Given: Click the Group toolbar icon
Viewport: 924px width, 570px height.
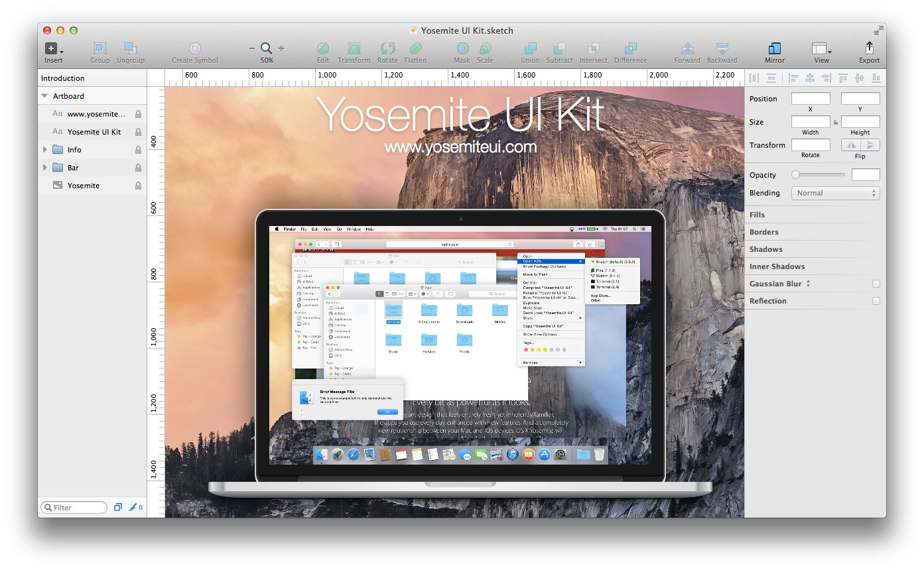Looking at the screenshot, I should (x=99, y=48).
